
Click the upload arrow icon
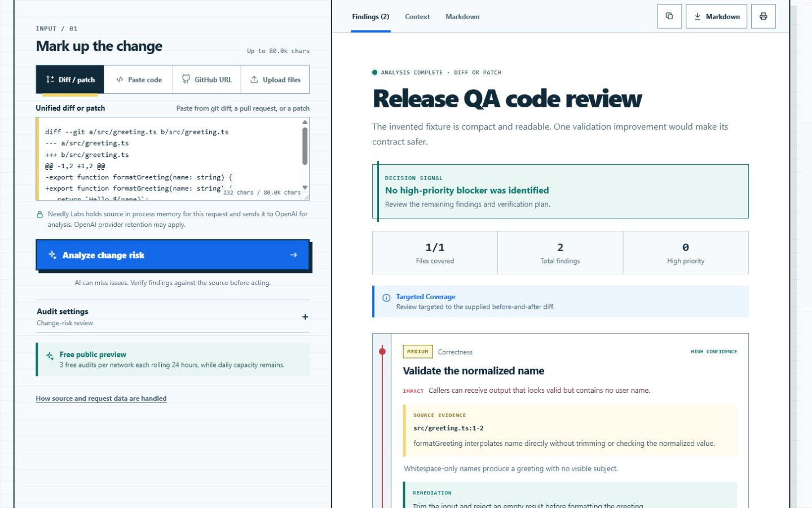click(254, 80)
